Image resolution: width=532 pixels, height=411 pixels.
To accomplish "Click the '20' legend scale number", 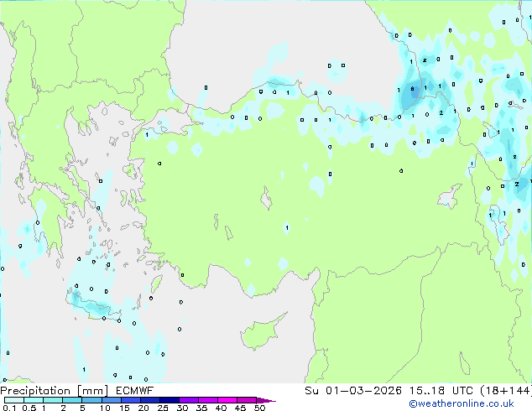I will point(143,408).
